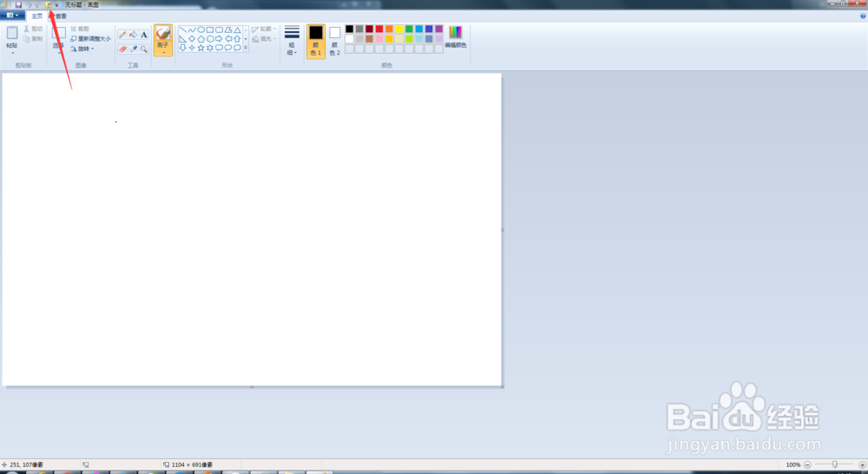Click the 100% zoom level text
Viewport: 868px width, 474px height.
[x=793, y=464]
